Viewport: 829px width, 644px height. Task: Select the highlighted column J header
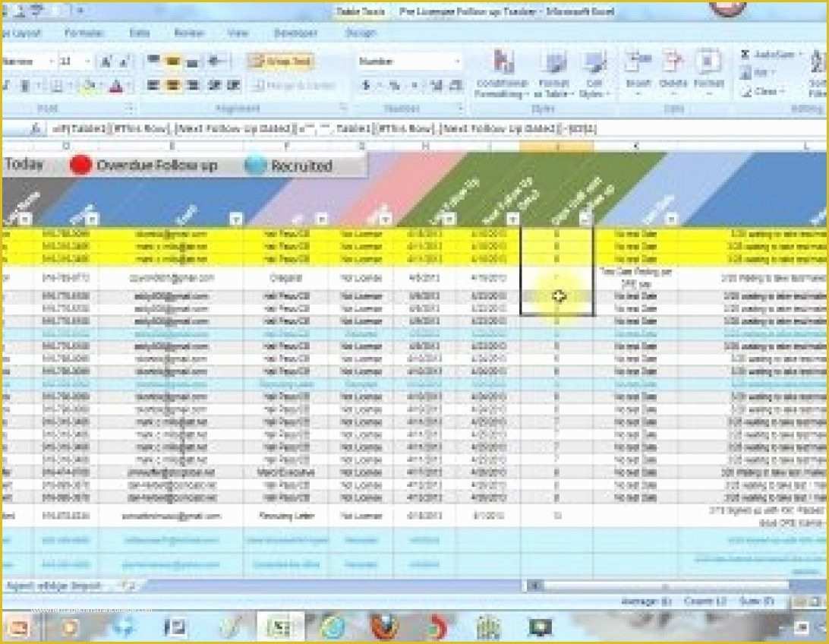tap(556, 146)
